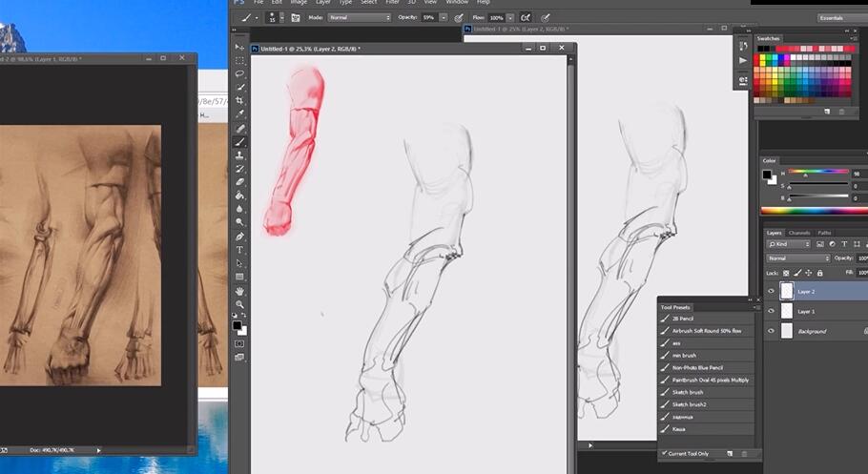Choose Non-Photo Blue Pencil preset
The height and width of the screenshot is (474, 868).
707,368
